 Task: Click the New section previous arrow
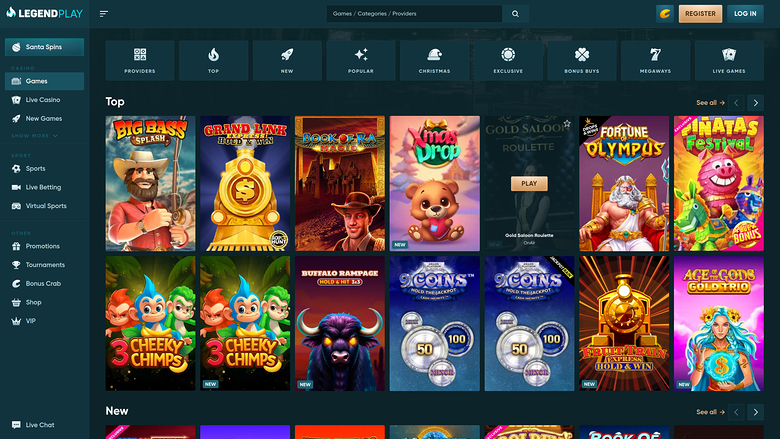pos(736,412)
